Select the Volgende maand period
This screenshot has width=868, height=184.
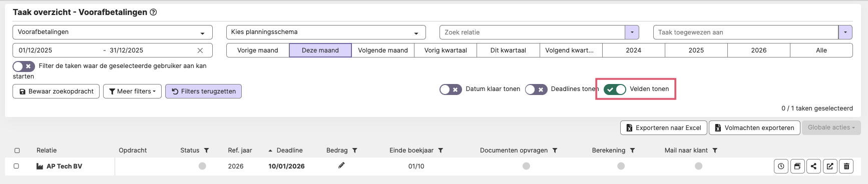click(x=383, y=50)
